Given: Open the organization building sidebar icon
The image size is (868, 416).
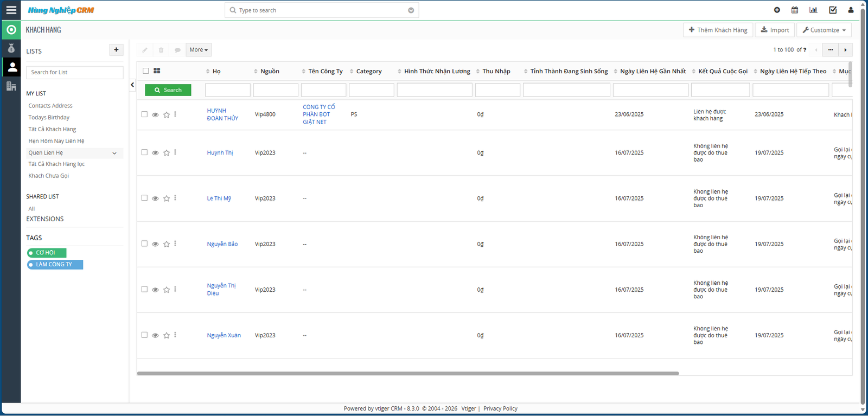Looking at the screenshot, I should pyautogui.click(x=11, y=86).
